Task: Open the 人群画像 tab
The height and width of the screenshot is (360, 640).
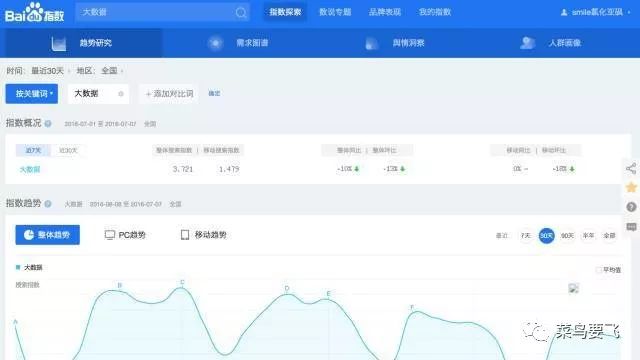Action: [551, 43]
